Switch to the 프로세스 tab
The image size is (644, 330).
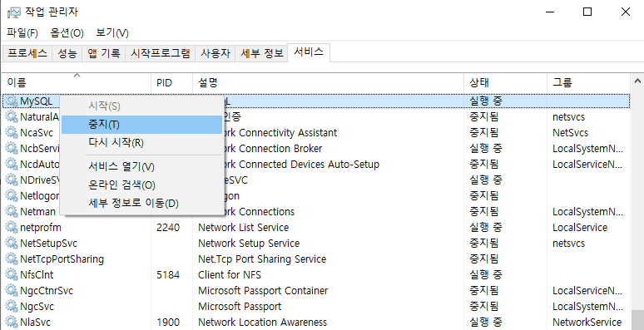coord(27,53)
